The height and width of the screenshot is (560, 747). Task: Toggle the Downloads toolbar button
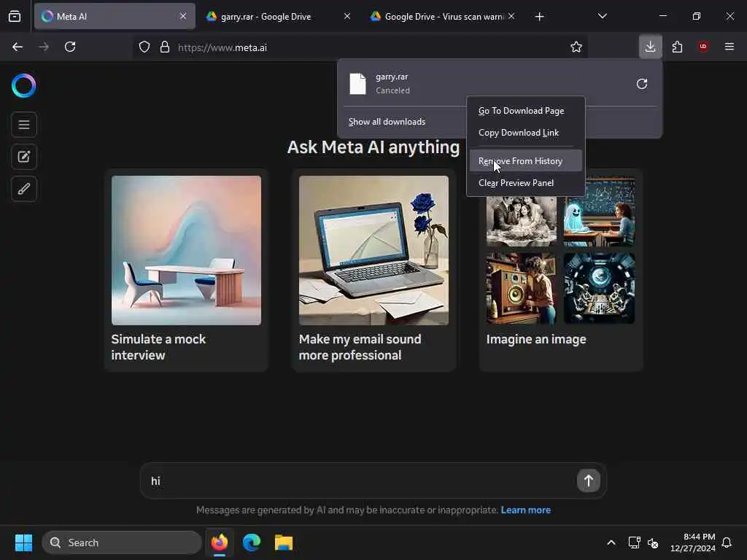pos(650,47)
